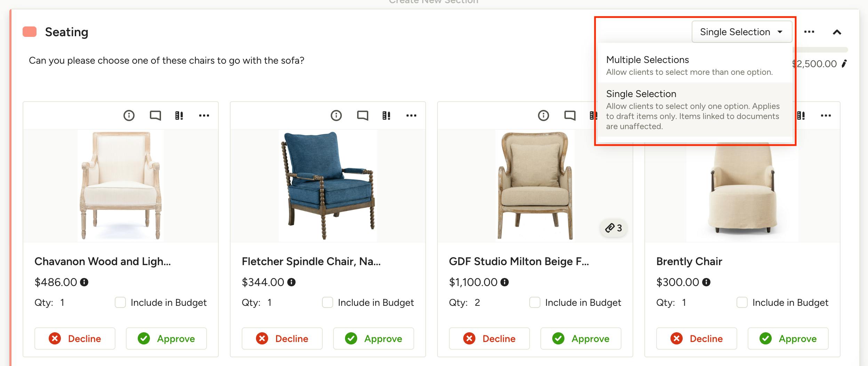Click the priority flag icon on Chavanon card
The height and width of the screenshot is (366, 868).
pyautogui.click(x=179, y=116)
